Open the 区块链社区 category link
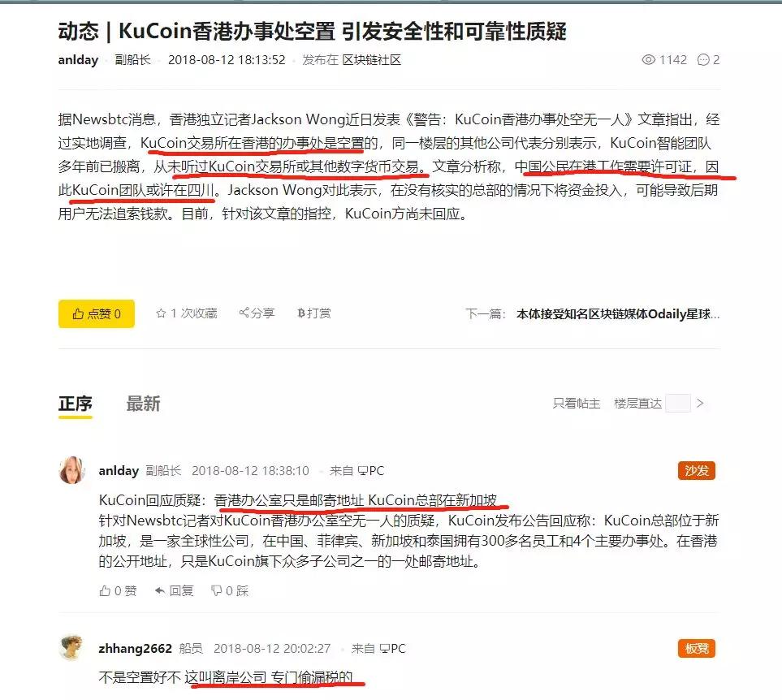Screen dimensions: 782x700 tap(372, 60)
